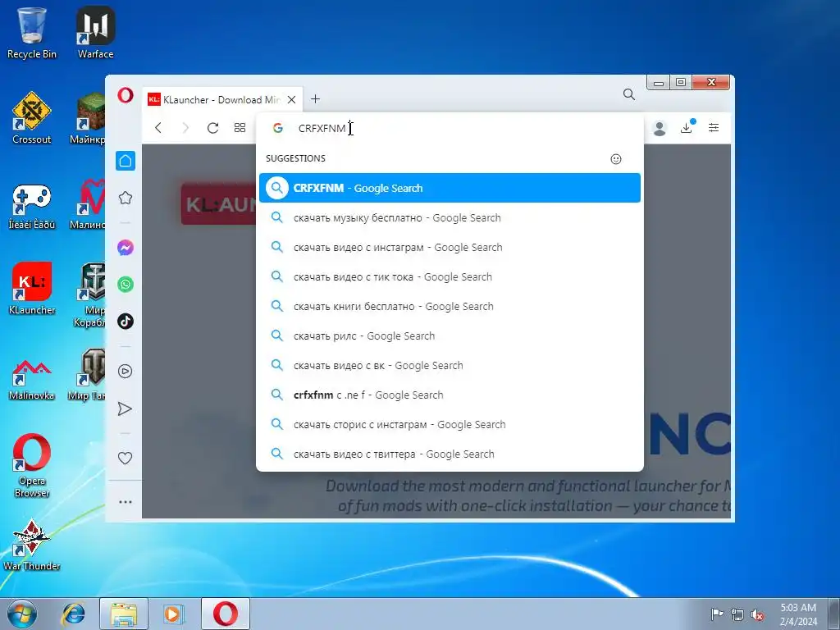Open WhatsApp in Opera sidebar
840x630 pixels.
(126, 285)
